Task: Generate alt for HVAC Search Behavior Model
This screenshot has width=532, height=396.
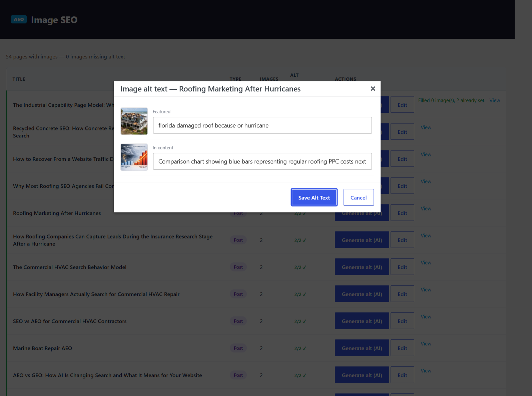Action: [x=362, y=267]
